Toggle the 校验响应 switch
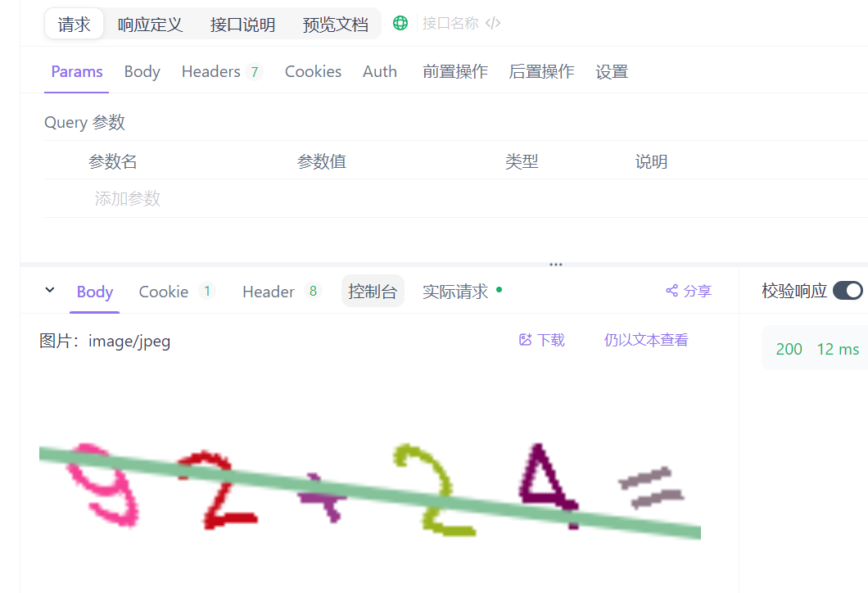 [x=848, y=291]
